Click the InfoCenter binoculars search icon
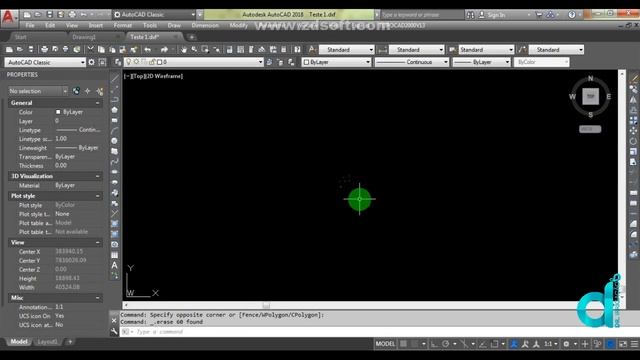 pyautogui.click(x=470, y=15)
